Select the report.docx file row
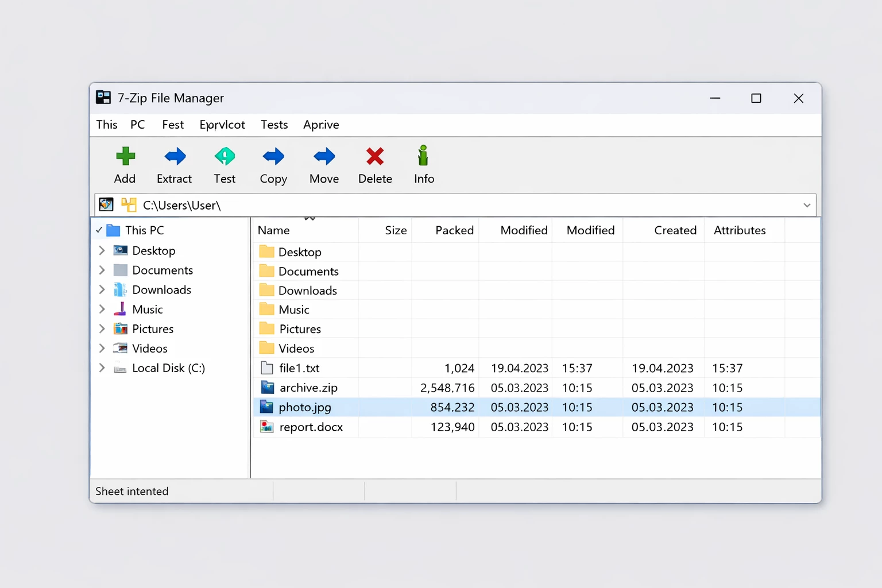 tap(311, 427)
